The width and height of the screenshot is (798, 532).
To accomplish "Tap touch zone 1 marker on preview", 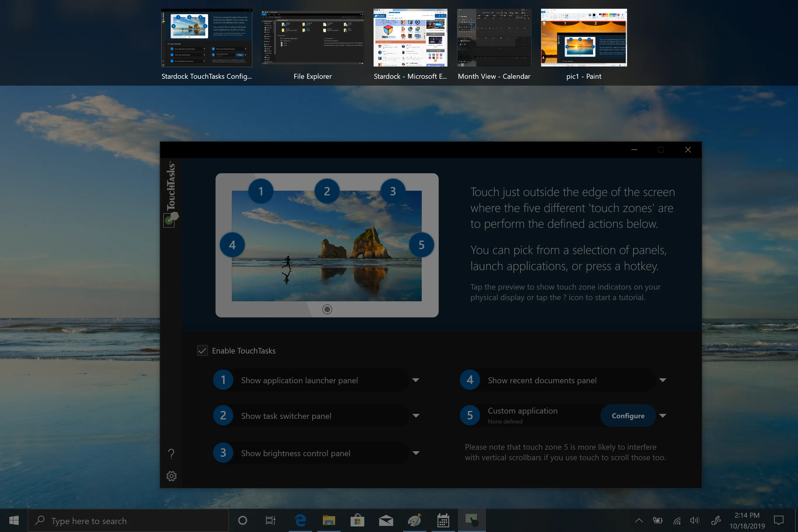I will point(260,191).
